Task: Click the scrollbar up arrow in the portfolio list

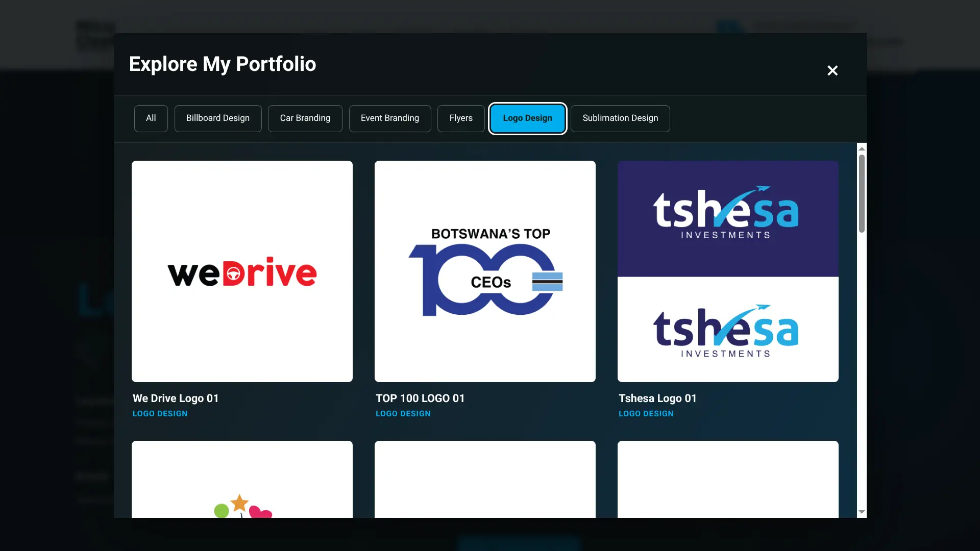Action: click(862, 149)
